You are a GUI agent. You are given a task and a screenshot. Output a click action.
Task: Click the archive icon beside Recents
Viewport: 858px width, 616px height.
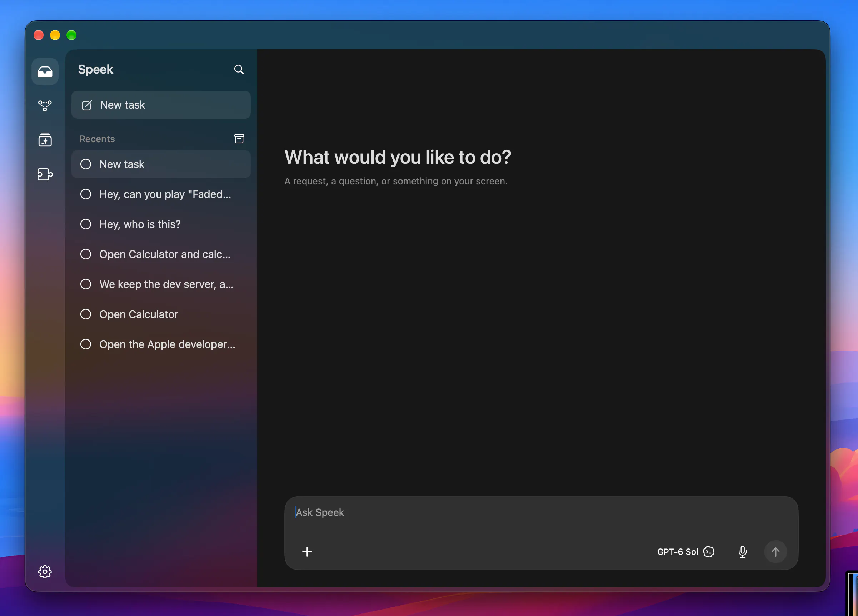tap(239, 139)
